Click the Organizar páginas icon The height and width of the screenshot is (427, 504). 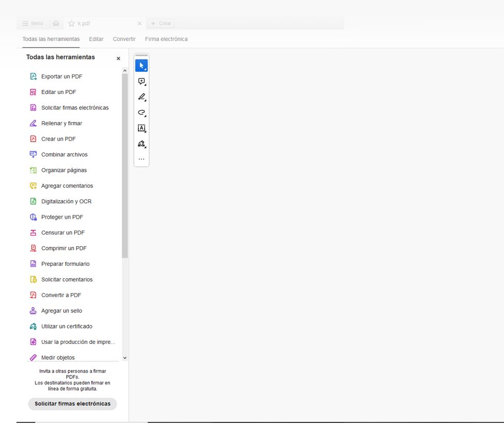click(33, 170)
